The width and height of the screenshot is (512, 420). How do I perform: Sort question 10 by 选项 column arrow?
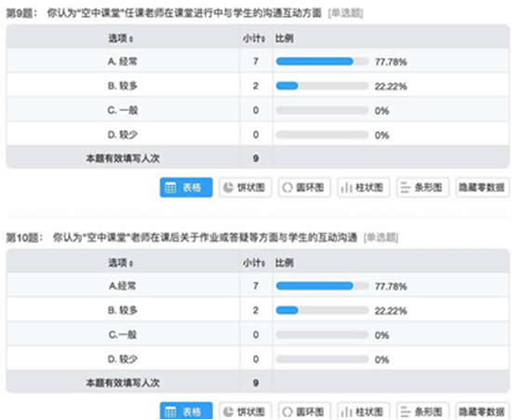131,264
